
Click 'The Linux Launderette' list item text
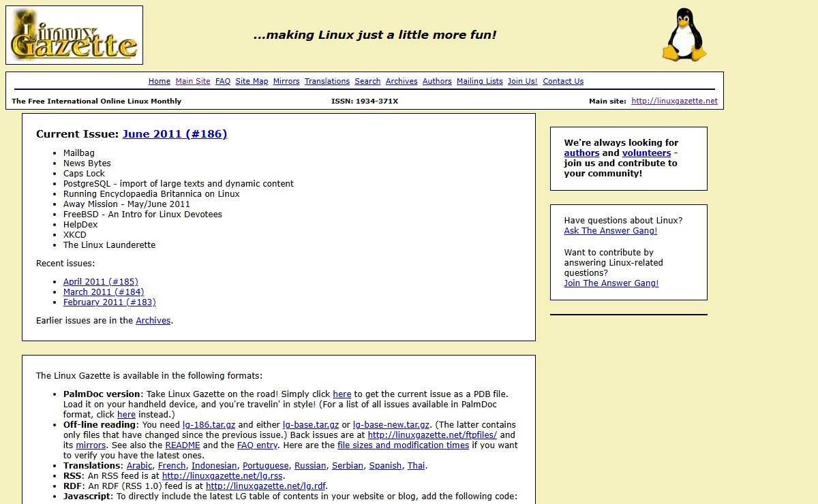click(110, 245)
